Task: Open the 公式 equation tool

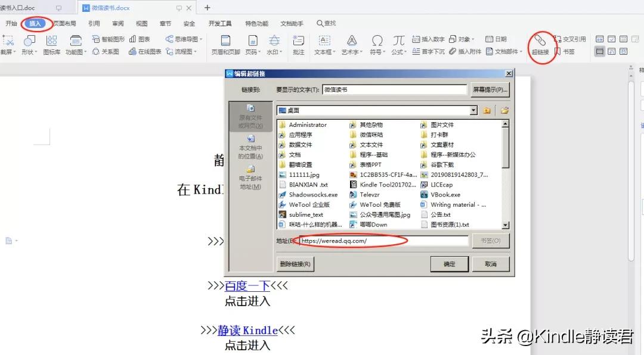Action: click(x=398, y=45)
